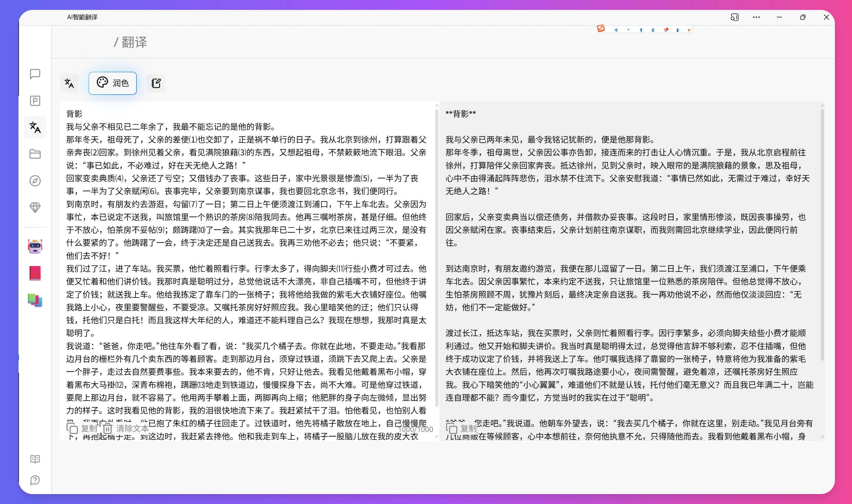Open the P icon panel in sidebar
852x504 pixels.
(x=35, y=101)
